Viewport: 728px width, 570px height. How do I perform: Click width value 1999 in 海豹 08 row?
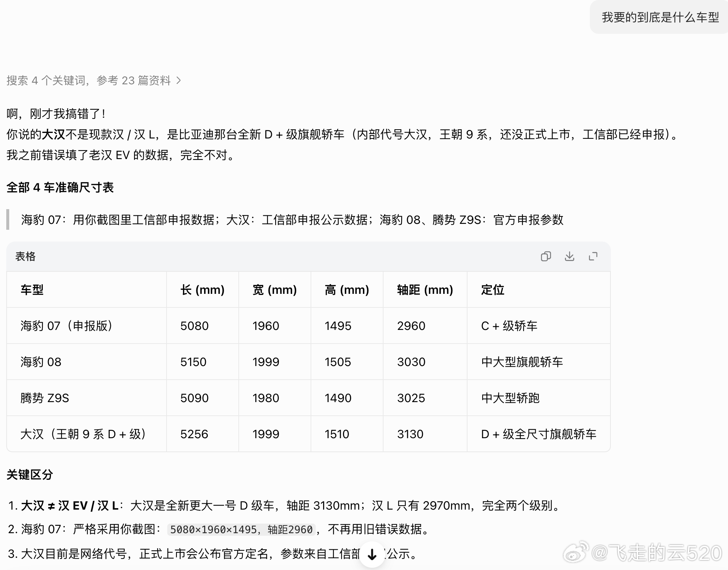[266, 362]
